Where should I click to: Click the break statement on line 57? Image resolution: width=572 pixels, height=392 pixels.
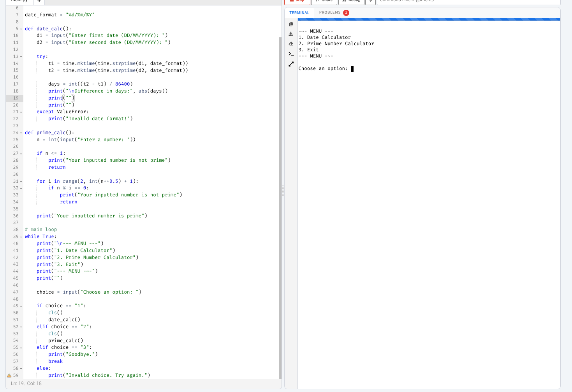[55, 361]
